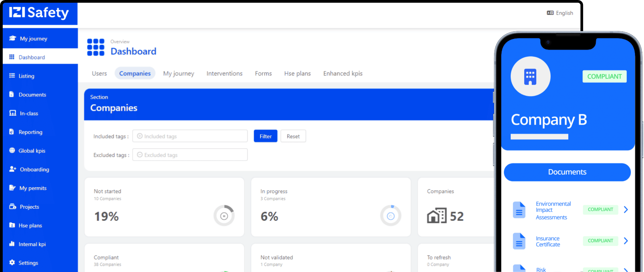Click the My journey graduation cap icon

point(13,38)
